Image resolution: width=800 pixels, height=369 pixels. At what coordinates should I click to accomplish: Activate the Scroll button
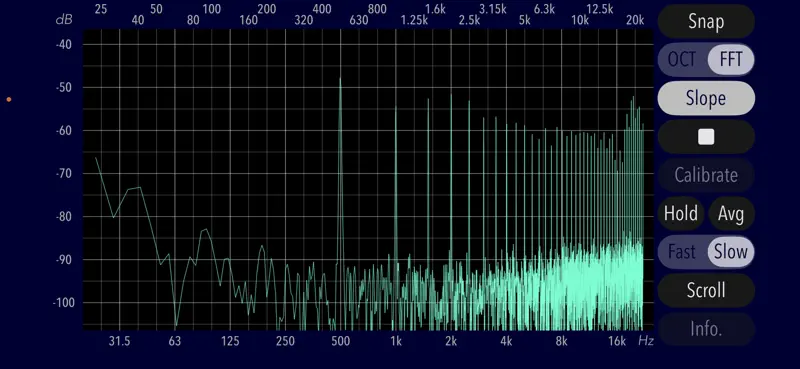pyautogui.click(x=706, y=290)
